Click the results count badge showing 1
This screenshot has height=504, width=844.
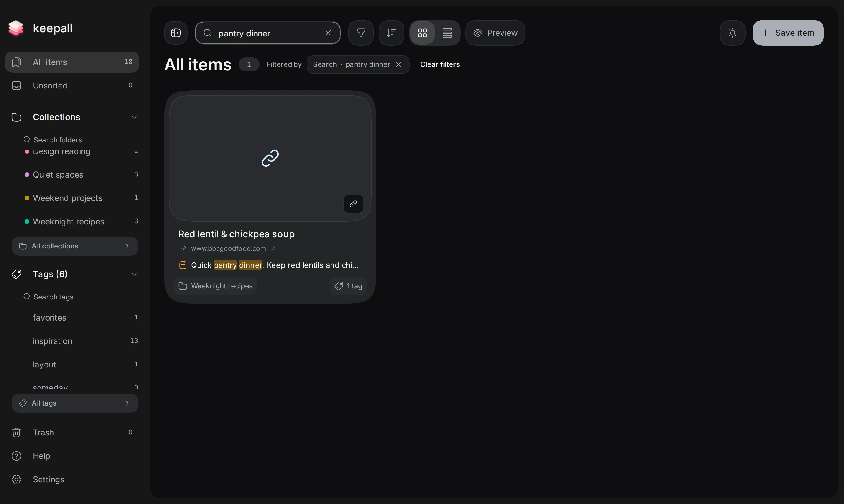click(249, 64)
